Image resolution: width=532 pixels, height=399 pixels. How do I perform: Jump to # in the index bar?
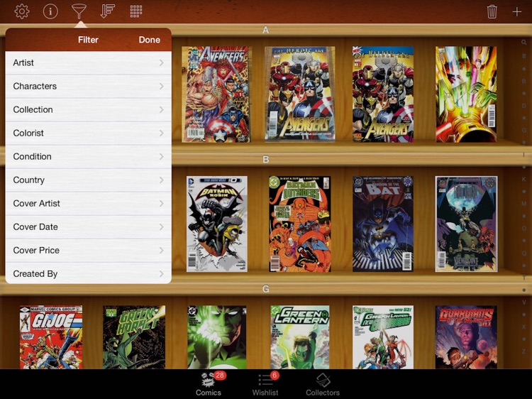pos(524,55)
